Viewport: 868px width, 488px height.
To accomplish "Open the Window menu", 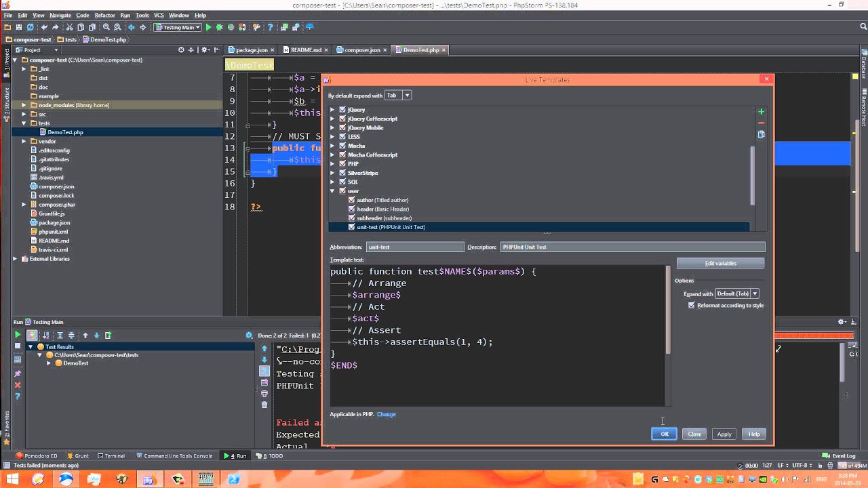I will pyautogui.click(x=179, y=15).
